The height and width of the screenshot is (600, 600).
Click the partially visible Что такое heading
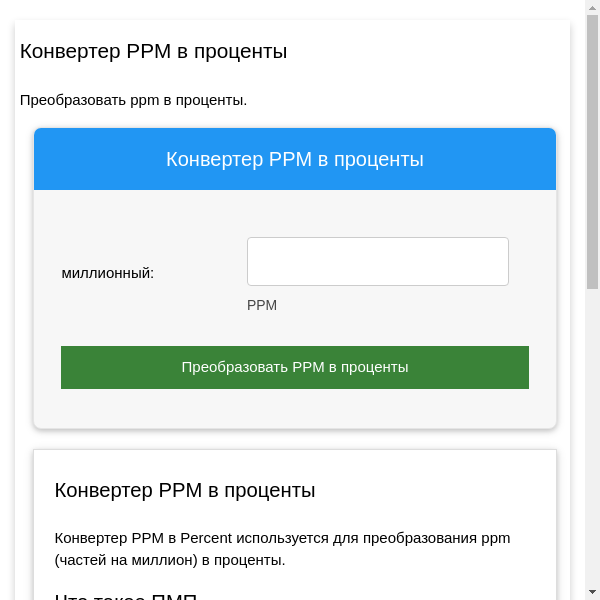pos(125,597)
